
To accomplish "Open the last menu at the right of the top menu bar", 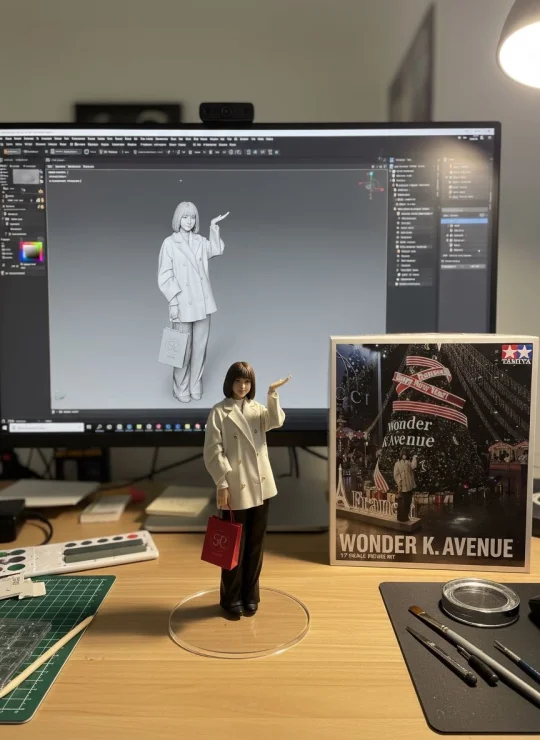I will click(269, 139).
